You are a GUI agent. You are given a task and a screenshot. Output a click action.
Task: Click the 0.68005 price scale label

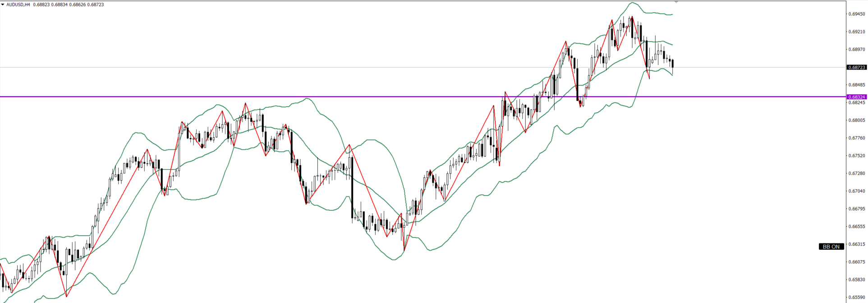[x=856, y=120]
